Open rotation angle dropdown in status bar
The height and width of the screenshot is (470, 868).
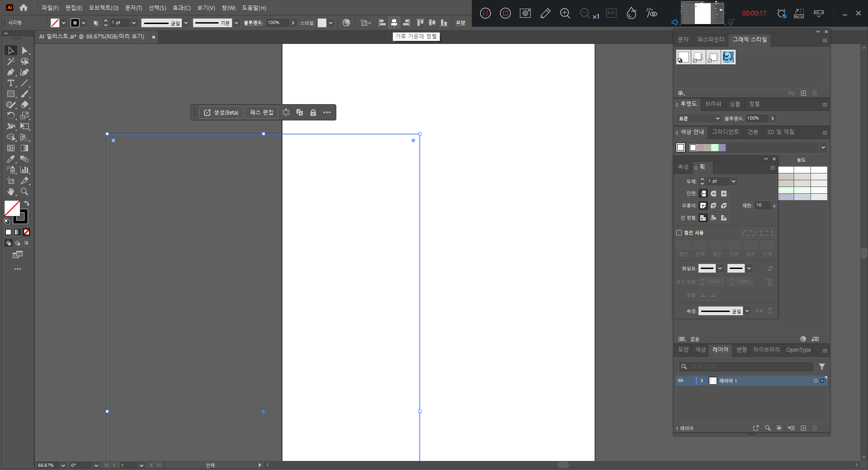click(96, 465)
